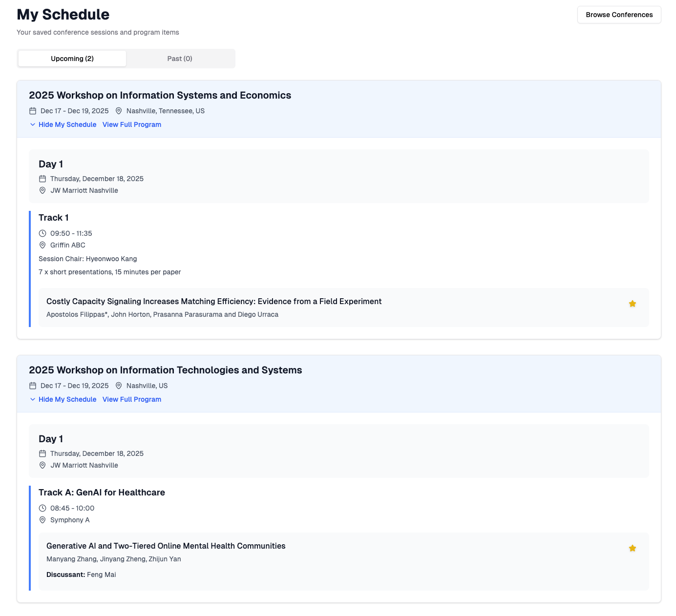676x616 pixels.
Task: Switch to the Upcoming (2) tab
Action: (x=72, y=59)
